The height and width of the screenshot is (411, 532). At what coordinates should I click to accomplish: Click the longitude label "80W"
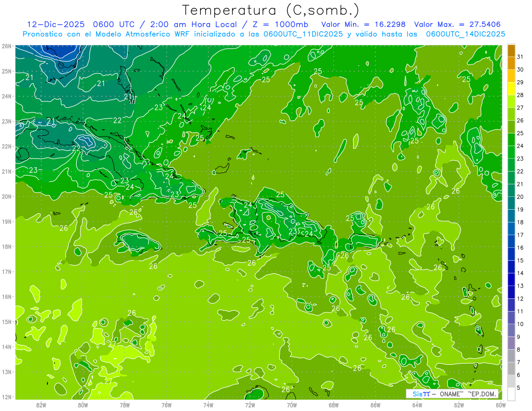pyautogui.click(x=82, y=404)
